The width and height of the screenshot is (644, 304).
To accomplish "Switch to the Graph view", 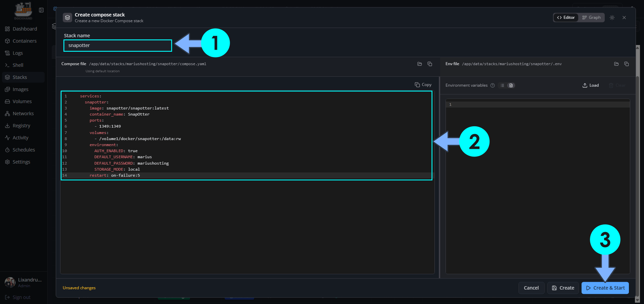I will tap(591, 17).
